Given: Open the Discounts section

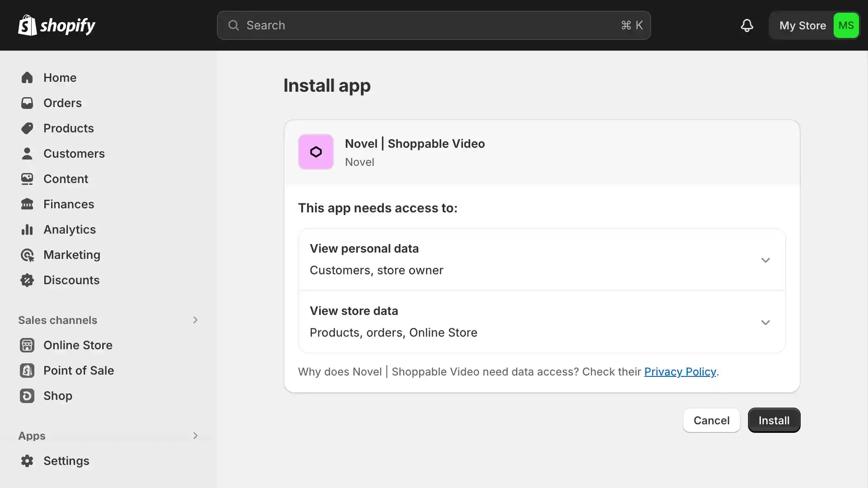Looking at the screenshot, I should tap(71, 279).
